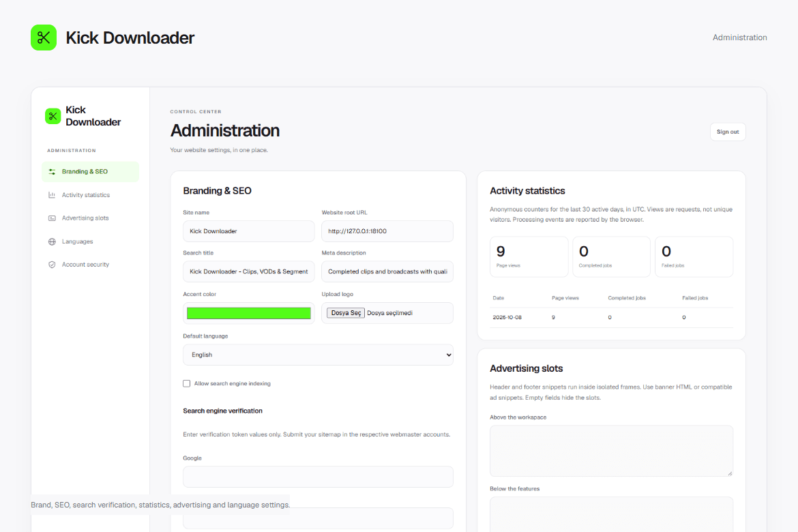Open the Advertising slots sidebar item

click(x=90, y=218)
